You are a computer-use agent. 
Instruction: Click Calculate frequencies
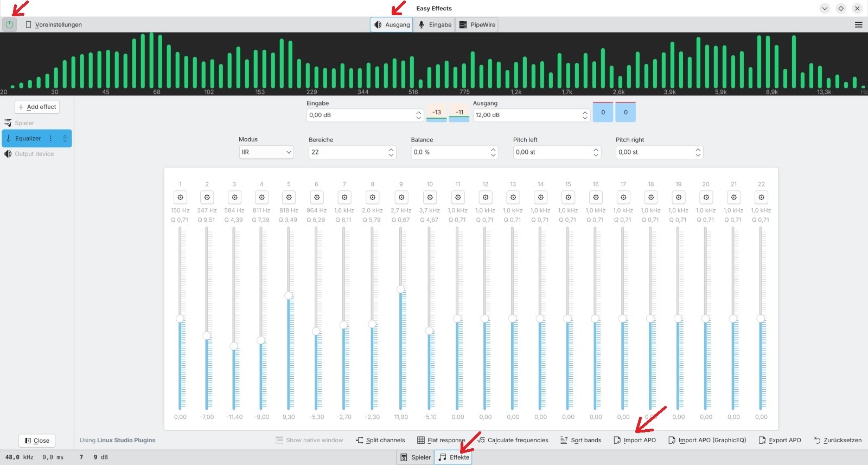(513, 440)
